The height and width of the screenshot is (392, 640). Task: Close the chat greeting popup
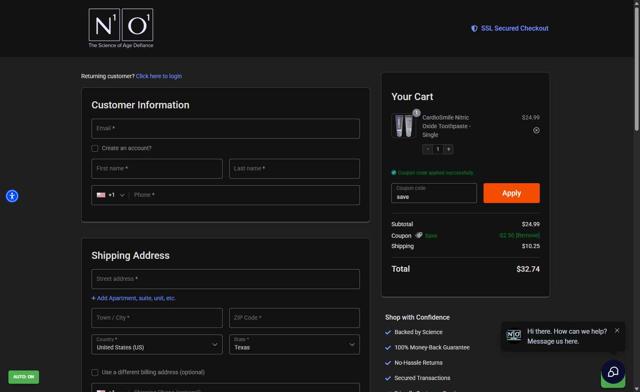pos(617,330)
